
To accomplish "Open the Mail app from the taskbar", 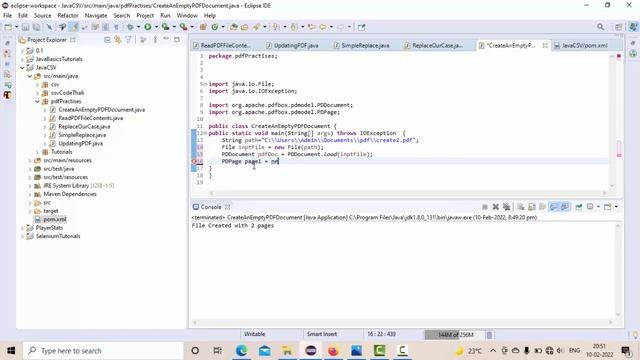I will 264,351.
